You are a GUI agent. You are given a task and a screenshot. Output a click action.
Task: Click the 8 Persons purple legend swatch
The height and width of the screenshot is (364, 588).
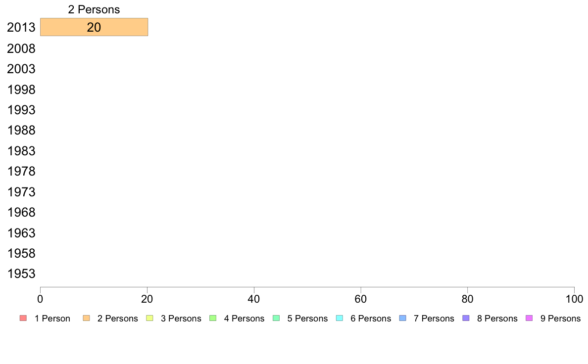coord(466,318)
